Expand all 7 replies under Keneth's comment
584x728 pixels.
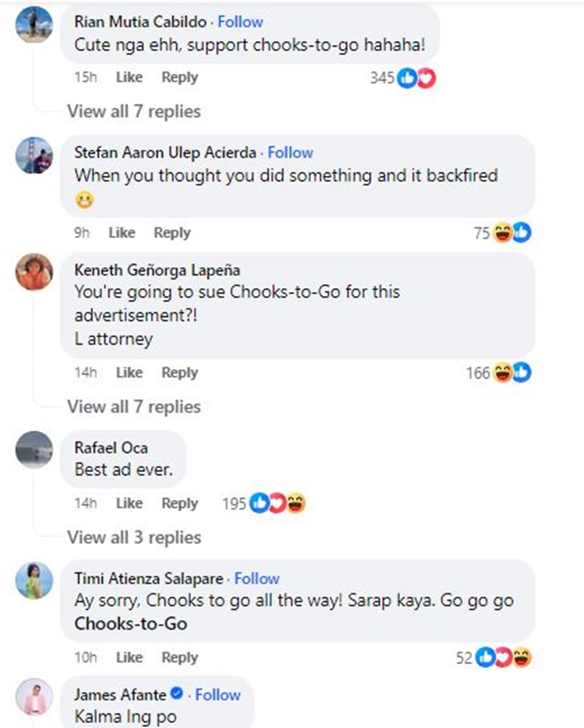click(x=134, y=406)
